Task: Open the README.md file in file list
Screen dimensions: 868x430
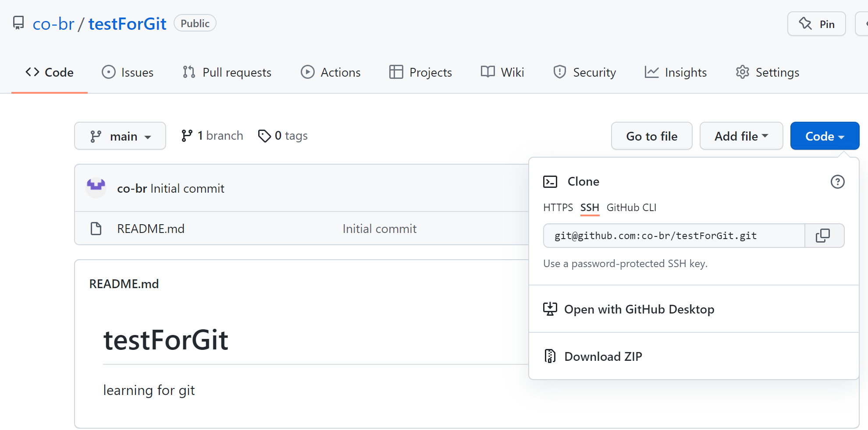Action: click(150, 229)
